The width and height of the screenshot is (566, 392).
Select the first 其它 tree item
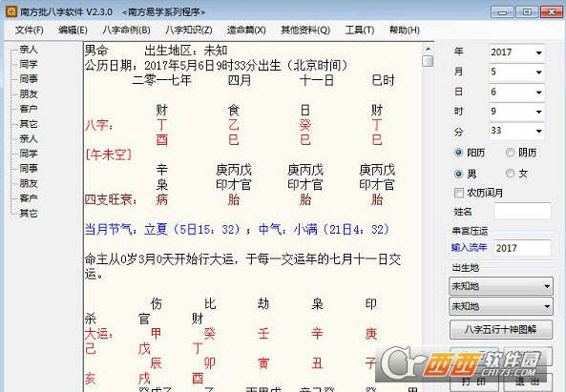[29, 124]
